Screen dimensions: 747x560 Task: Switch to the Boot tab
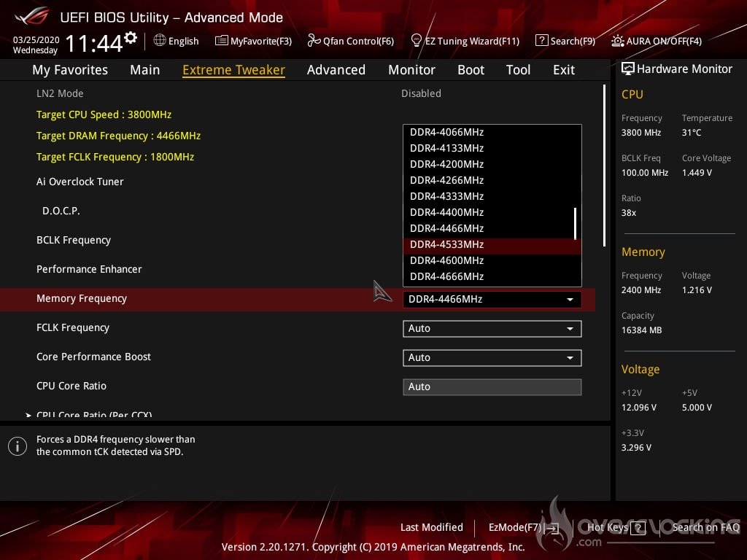(x=471, y=70)
